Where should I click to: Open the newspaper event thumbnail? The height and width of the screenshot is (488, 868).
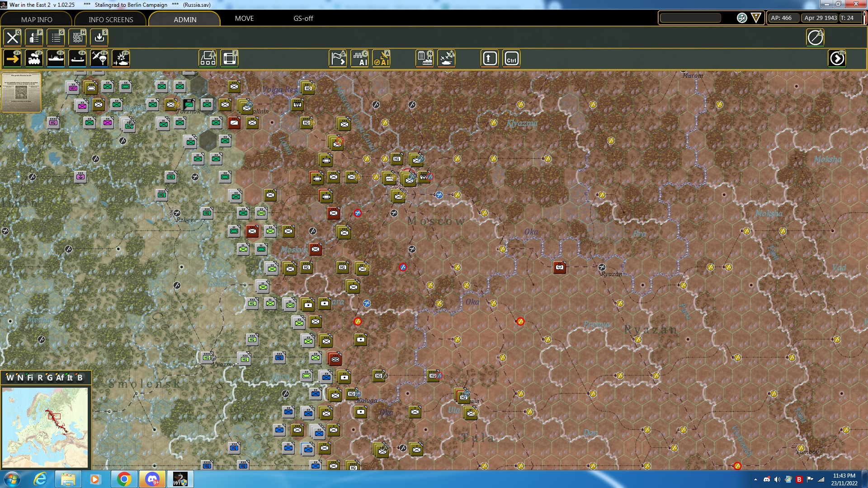21,93
